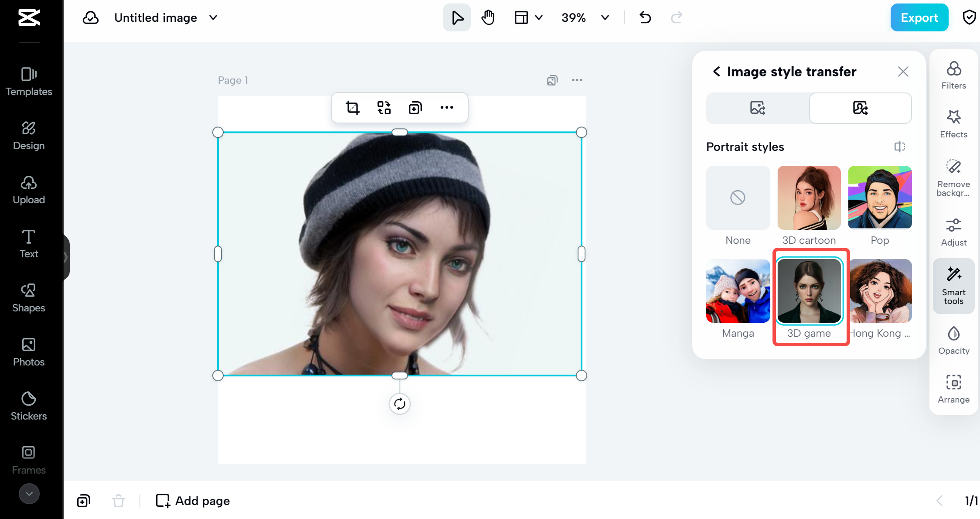The image size is (980, 519).
Task: Open the Adjust settings panel
Action: point(953,232)
